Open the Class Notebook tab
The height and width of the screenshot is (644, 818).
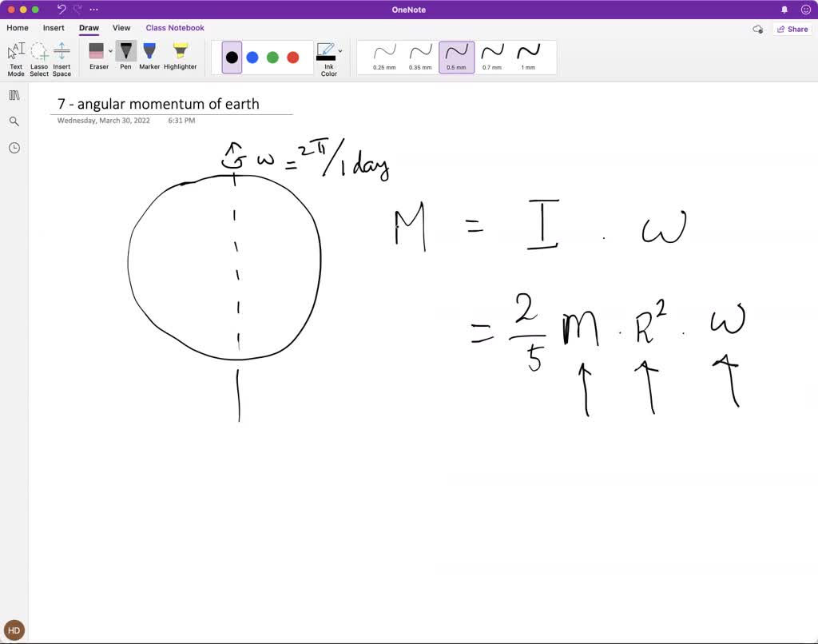(174, 27)
